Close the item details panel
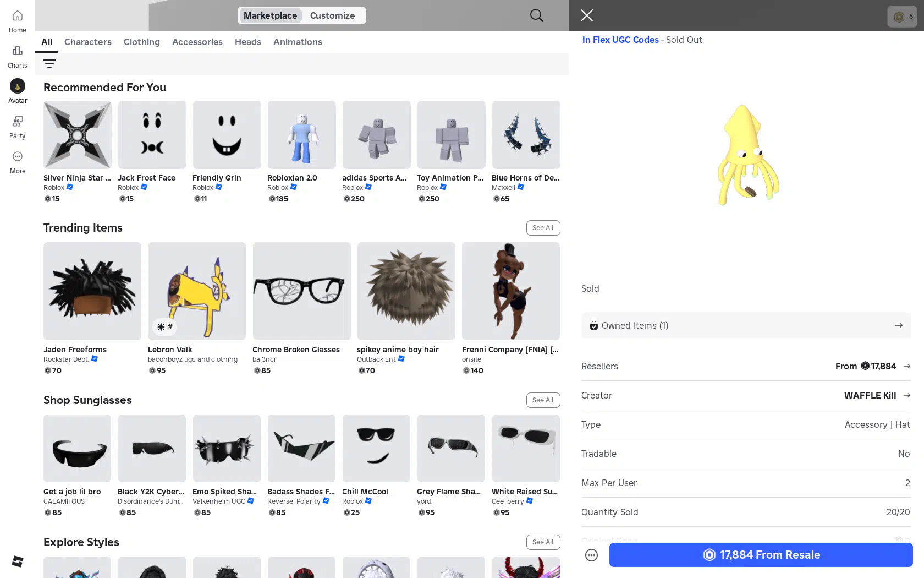Screen dimensions: 924x578 coord(587,15)
